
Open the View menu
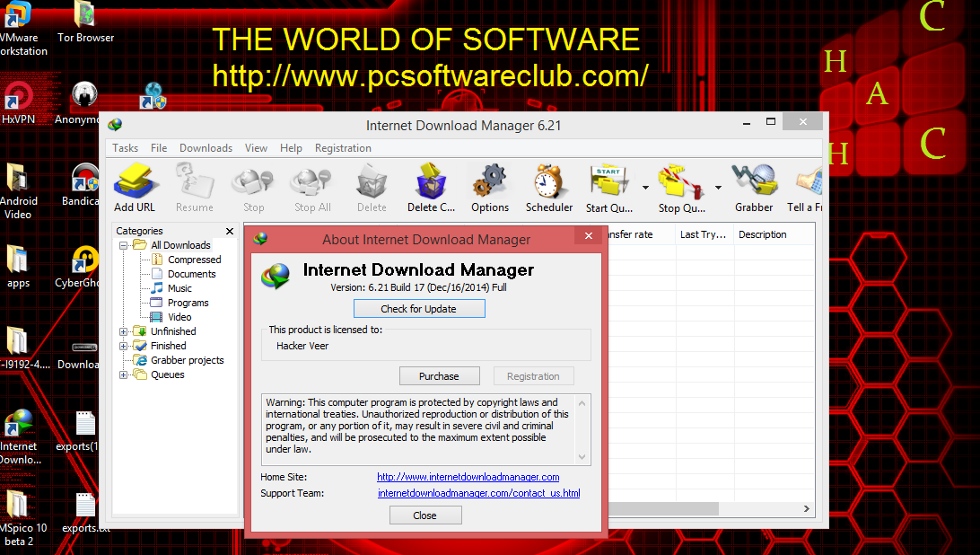(256, 148)
